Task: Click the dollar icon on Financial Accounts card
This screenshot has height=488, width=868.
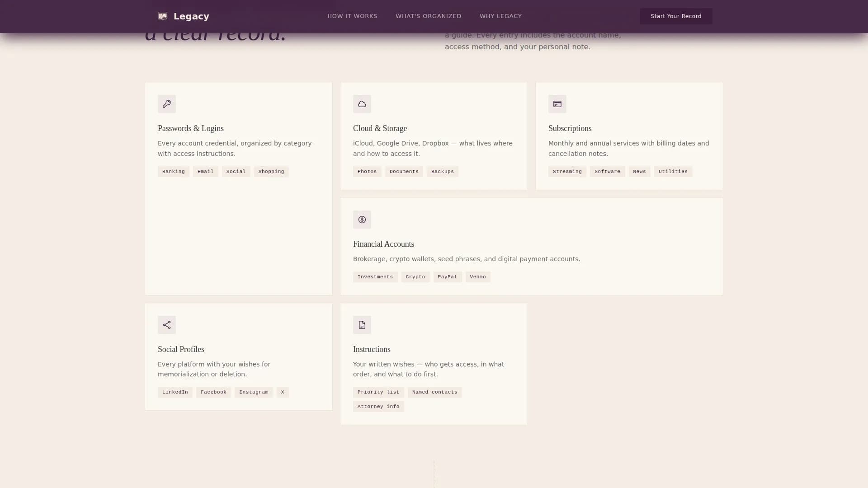Action: pos(362,220)
